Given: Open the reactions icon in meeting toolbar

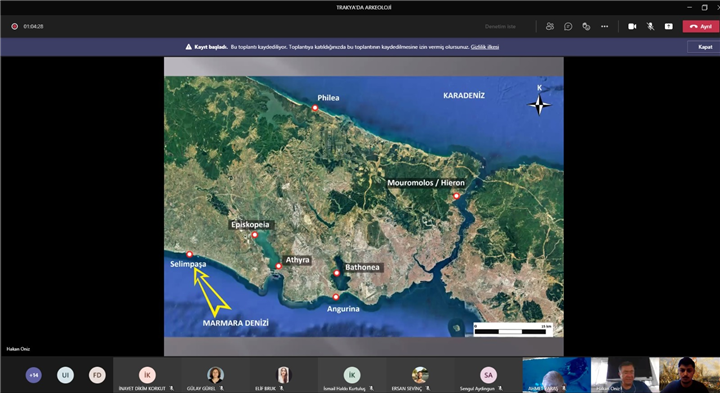Looking at the screenshot, I should (586, 27).
